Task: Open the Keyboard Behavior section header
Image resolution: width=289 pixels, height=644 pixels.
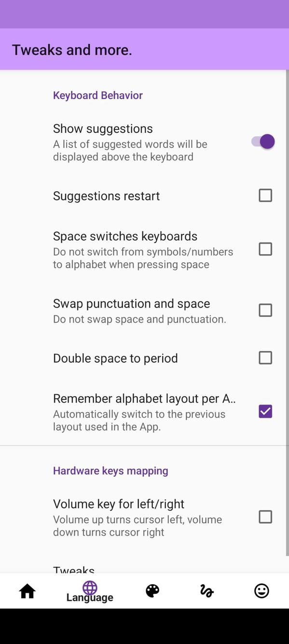Action: point(97,95)
